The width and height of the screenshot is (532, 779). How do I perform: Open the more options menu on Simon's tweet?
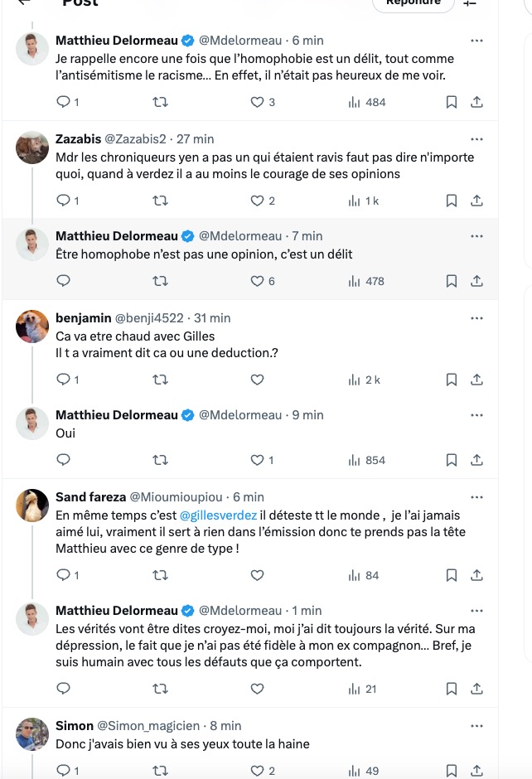click(x=476, y=727)
